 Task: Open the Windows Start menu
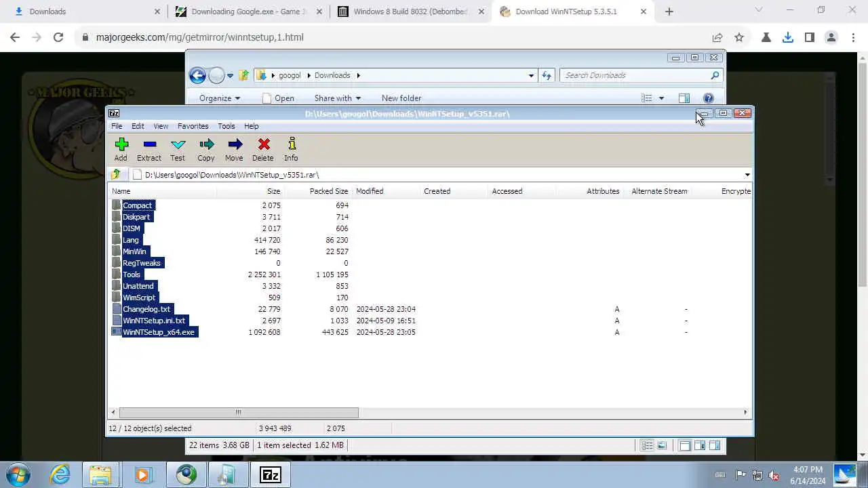pos(18,474)
